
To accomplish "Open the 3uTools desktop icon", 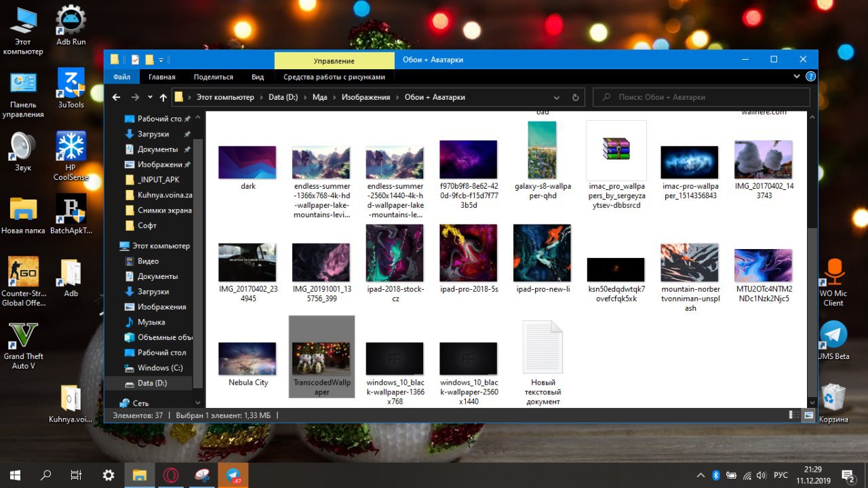I will (x=71, y=88).
